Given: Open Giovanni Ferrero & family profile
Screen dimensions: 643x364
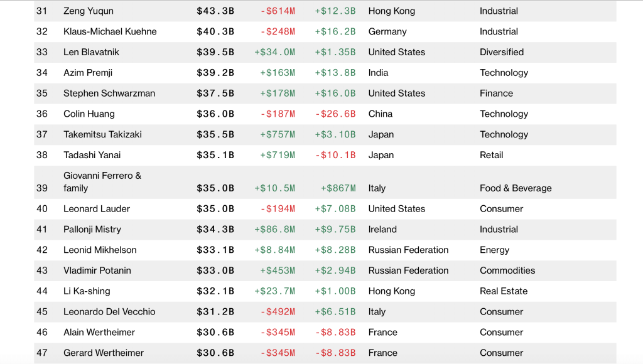Looking at the screenshot, I should (x=102, y=182).
